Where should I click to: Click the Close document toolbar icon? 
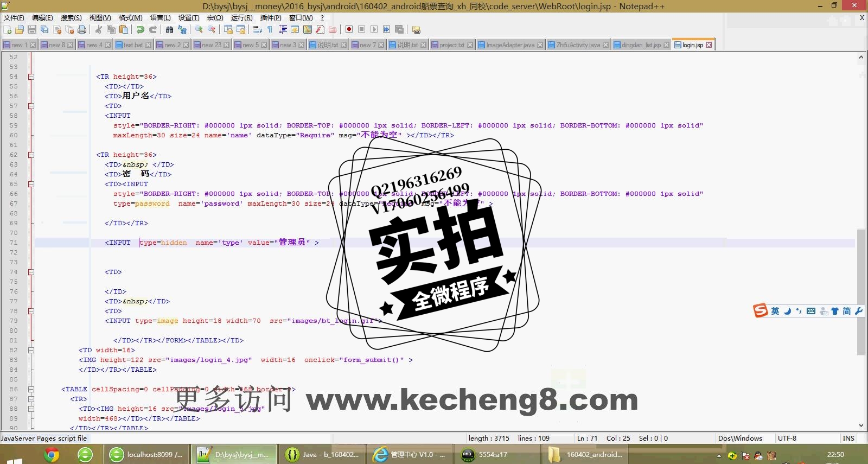57,29
